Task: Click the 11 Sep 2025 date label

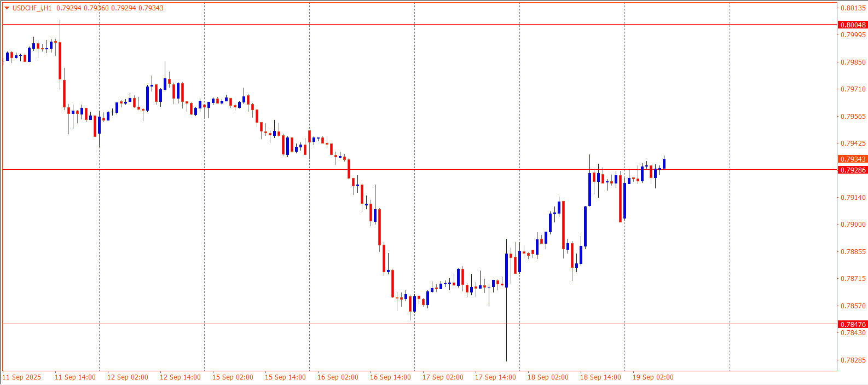Action: click(22, 377)
